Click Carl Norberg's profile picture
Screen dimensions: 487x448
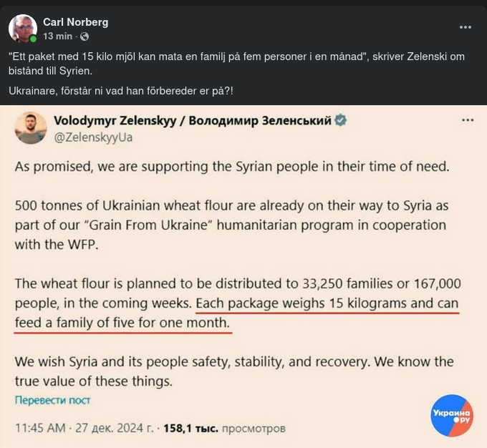pyautogui.click(x=22, y=29)
